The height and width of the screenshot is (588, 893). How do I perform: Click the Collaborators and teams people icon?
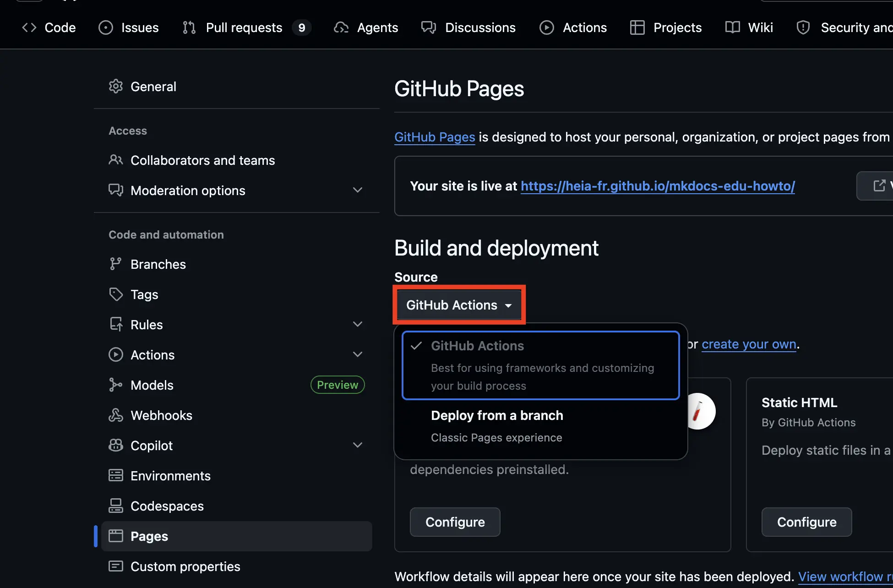coord(116,160)
